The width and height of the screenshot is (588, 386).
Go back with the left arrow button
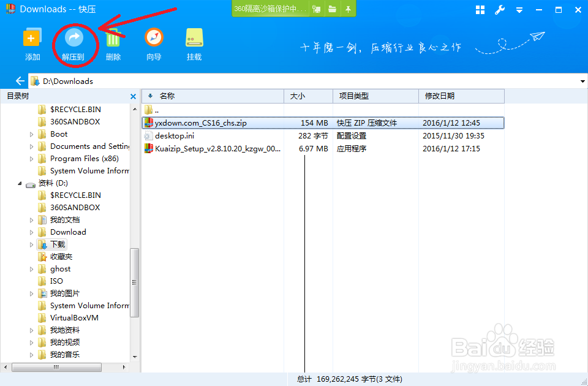pyautogui.click(x=20, y=81)
